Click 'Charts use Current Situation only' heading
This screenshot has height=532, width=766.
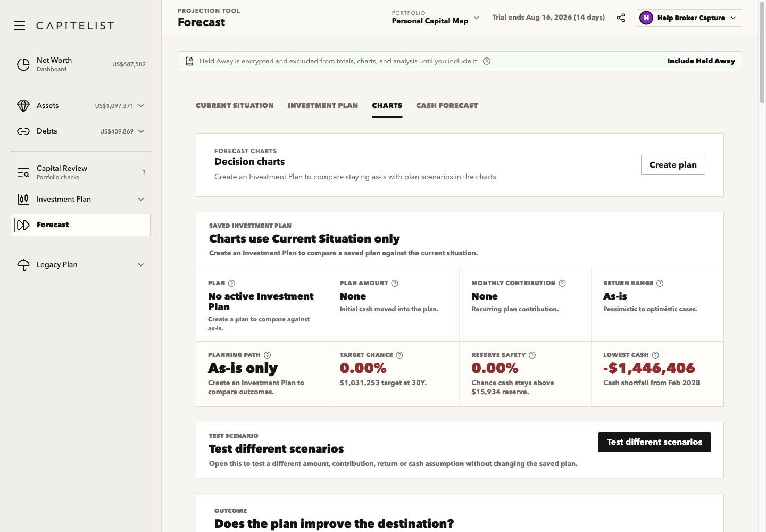(x=304, y=239)
